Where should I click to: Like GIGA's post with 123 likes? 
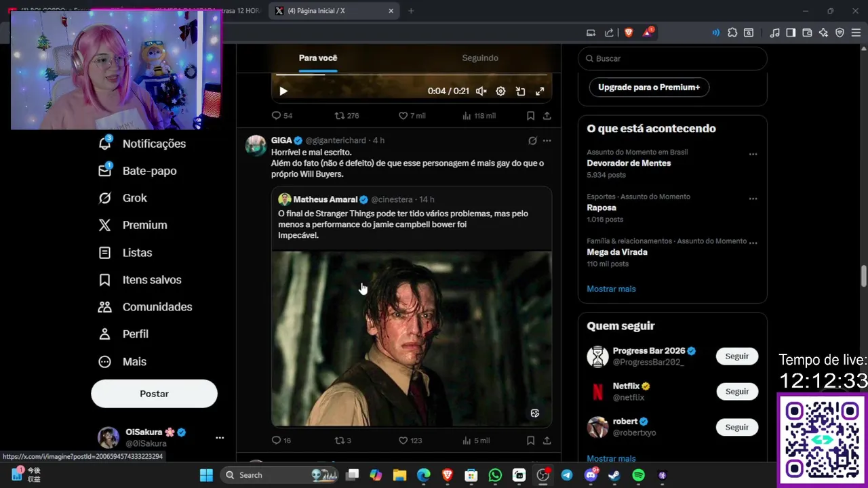tap(410, 441)
